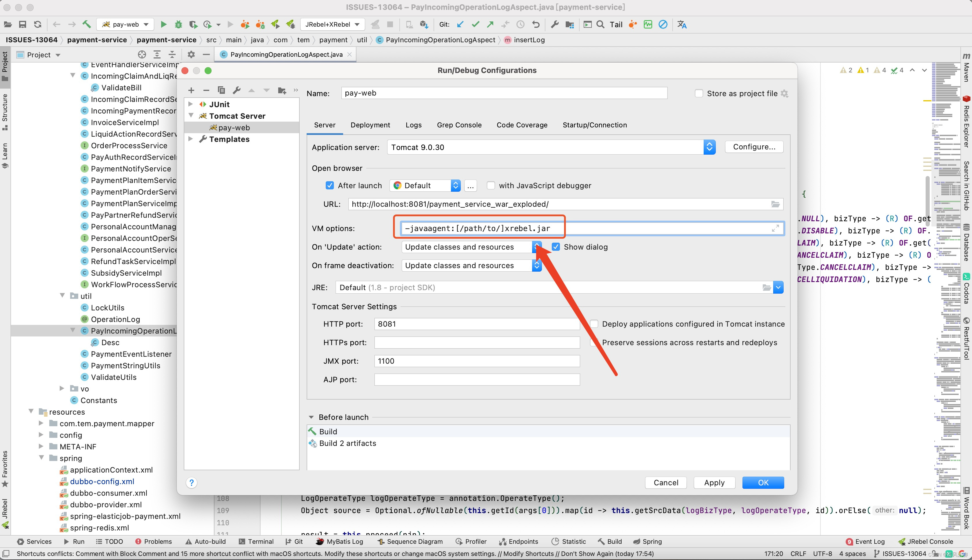Click the Debug bug icon in toolbar

coord(178,25)
